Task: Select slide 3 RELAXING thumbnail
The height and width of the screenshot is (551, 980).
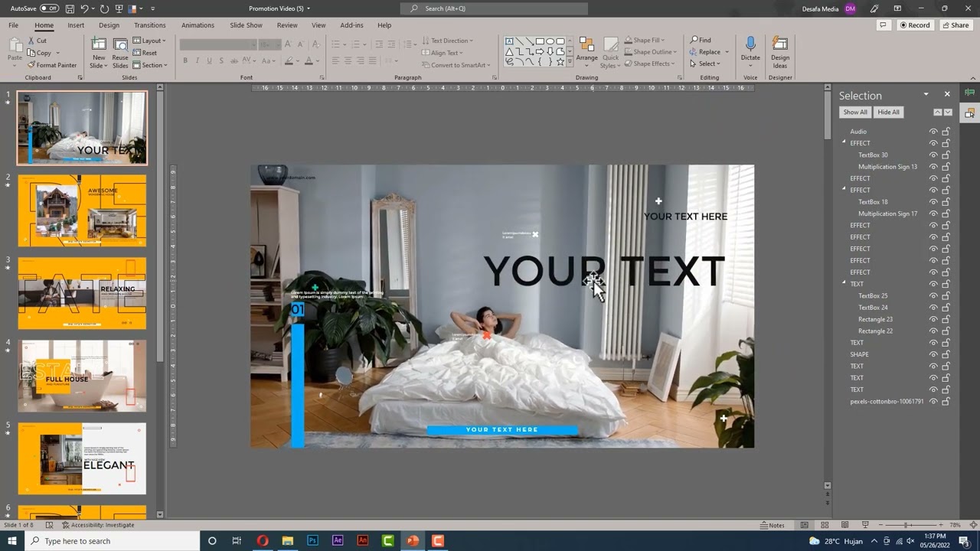Action: [82, 293]
